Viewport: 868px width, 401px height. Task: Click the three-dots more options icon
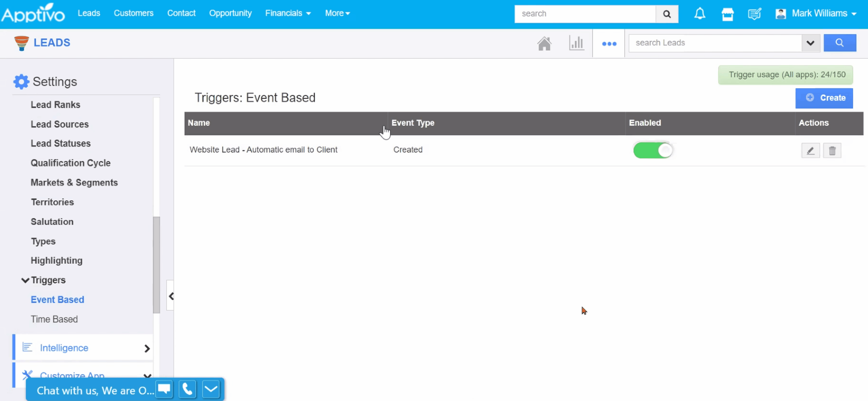tap(609, 44)
